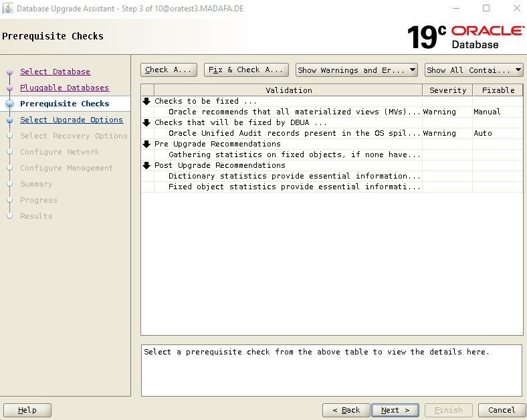Select 'Post Upgrade Recommendations' group row
The image size is (527, 420).
click(x=332, y=165)
